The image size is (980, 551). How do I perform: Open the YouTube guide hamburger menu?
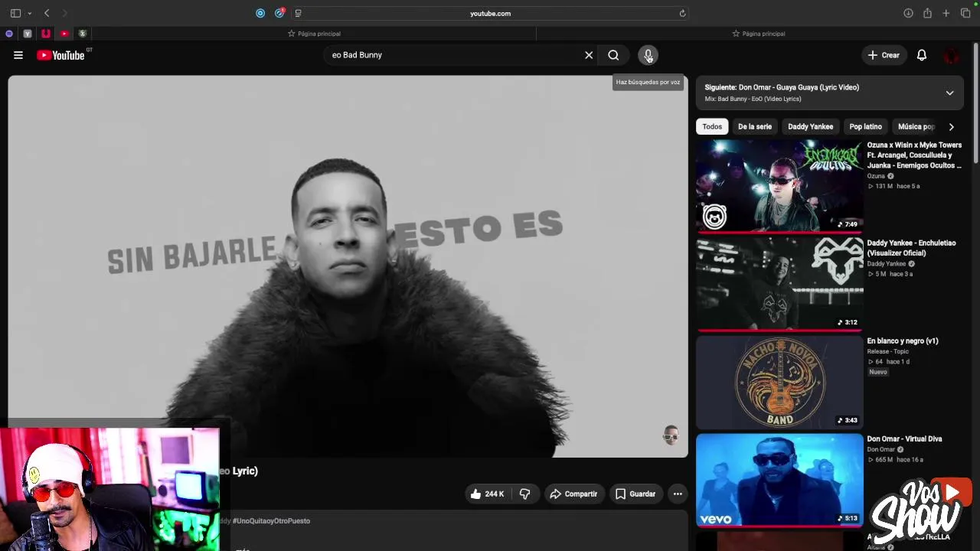tap(18, 55)
